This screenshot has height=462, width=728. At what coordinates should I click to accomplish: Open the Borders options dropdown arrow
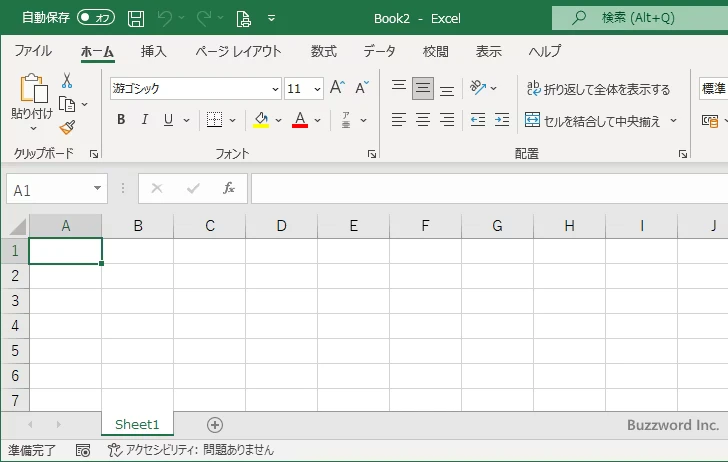[232, 120]
